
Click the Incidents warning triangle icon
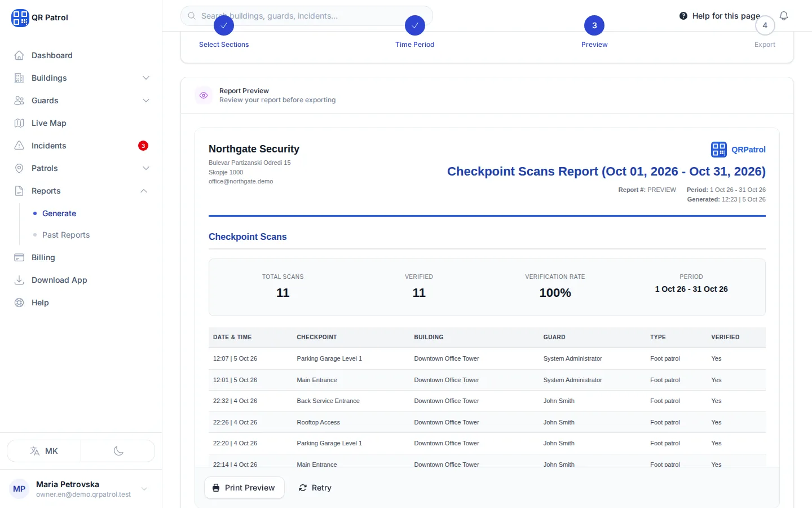click(19, 146)
